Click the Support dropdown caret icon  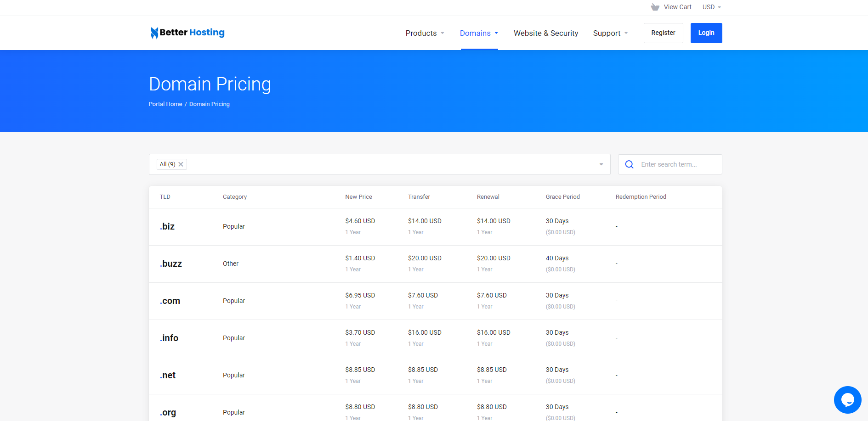627,33
